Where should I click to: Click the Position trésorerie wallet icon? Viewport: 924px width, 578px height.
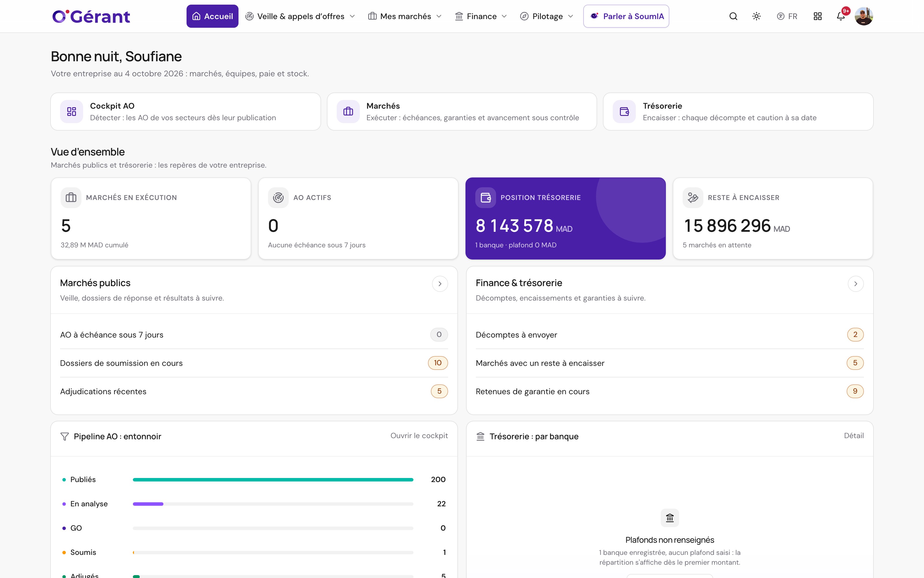[486, 198]
